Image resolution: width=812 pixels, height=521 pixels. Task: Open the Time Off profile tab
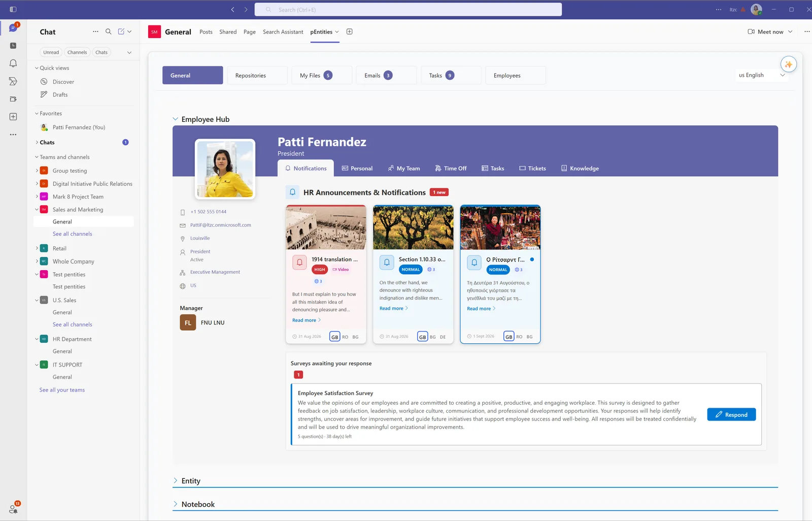(451, 169)
